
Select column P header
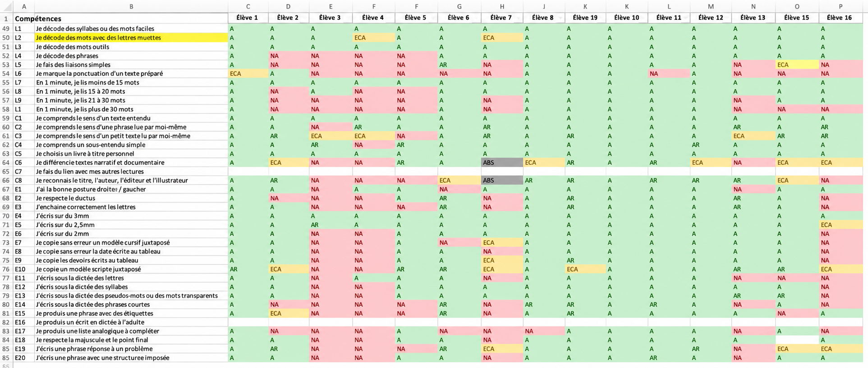pos(840,6)
